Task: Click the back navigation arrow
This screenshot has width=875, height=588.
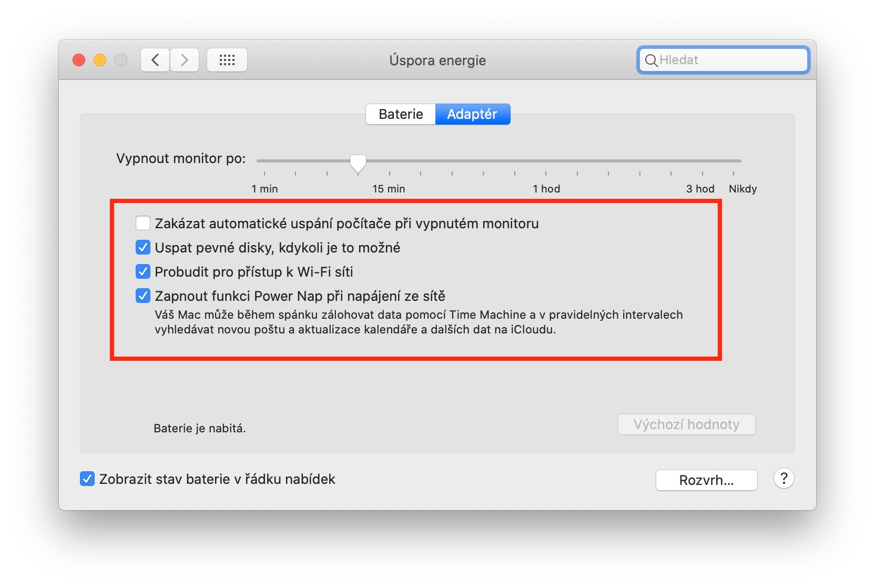Action: click(155, 60)
